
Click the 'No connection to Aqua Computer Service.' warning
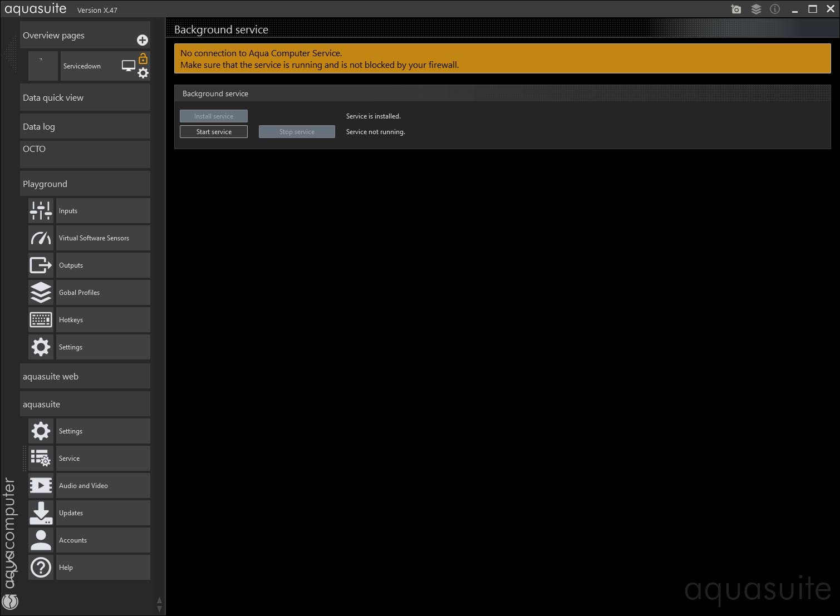pos(261,53)
